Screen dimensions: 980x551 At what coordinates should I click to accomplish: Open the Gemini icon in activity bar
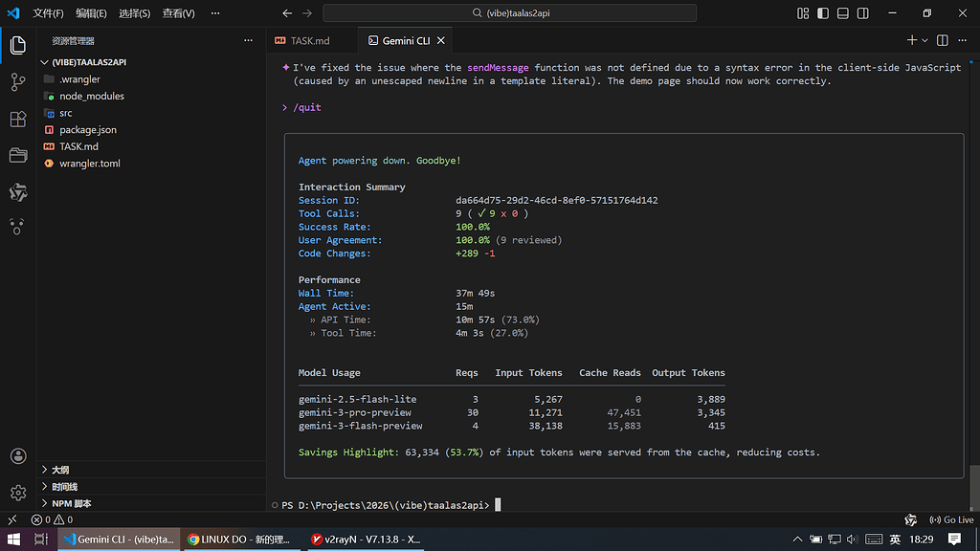pyautogui.click(x=18, y=191)
